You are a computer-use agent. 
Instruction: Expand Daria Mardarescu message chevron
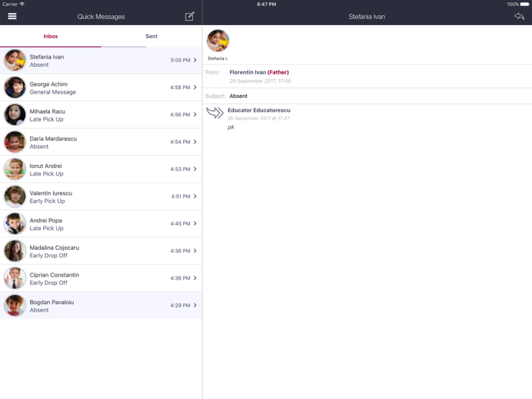click(195, 142)
